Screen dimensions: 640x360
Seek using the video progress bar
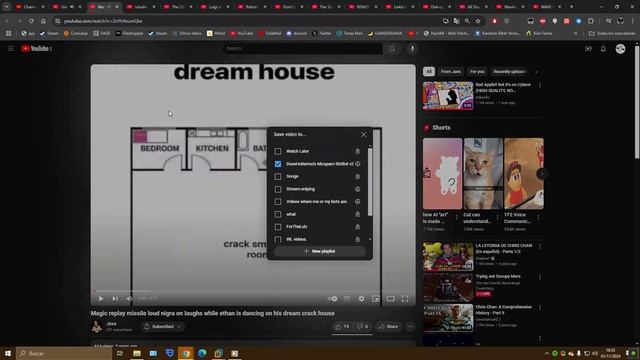click(253, 291)
